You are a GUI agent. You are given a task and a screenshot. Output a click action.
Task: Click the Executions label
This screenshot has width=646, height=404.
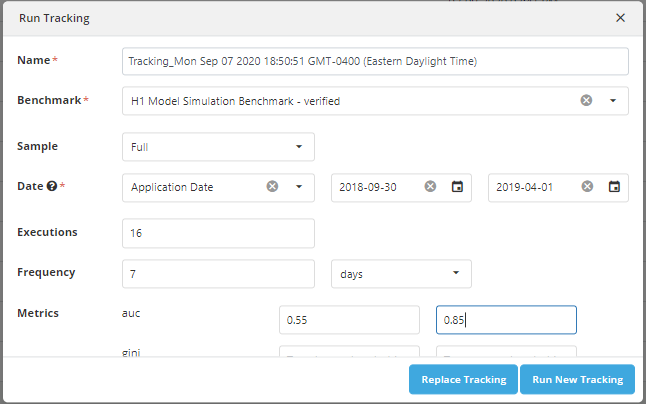[x=47, y=232]
